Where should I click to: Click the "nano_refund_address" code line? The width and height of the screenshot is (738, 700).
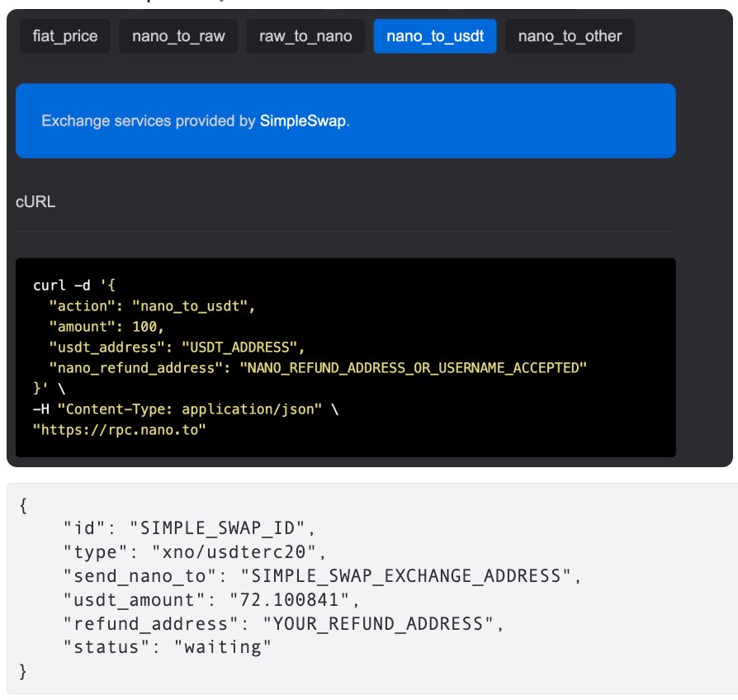click(x=318, y=367)
